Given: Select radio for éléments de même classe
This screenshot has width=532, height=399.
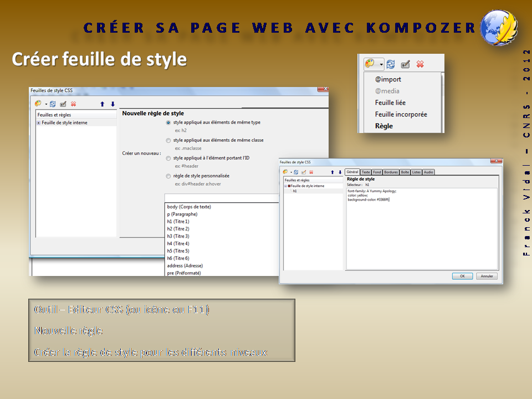Looking at the screenshot, I should tap(168, 140).
